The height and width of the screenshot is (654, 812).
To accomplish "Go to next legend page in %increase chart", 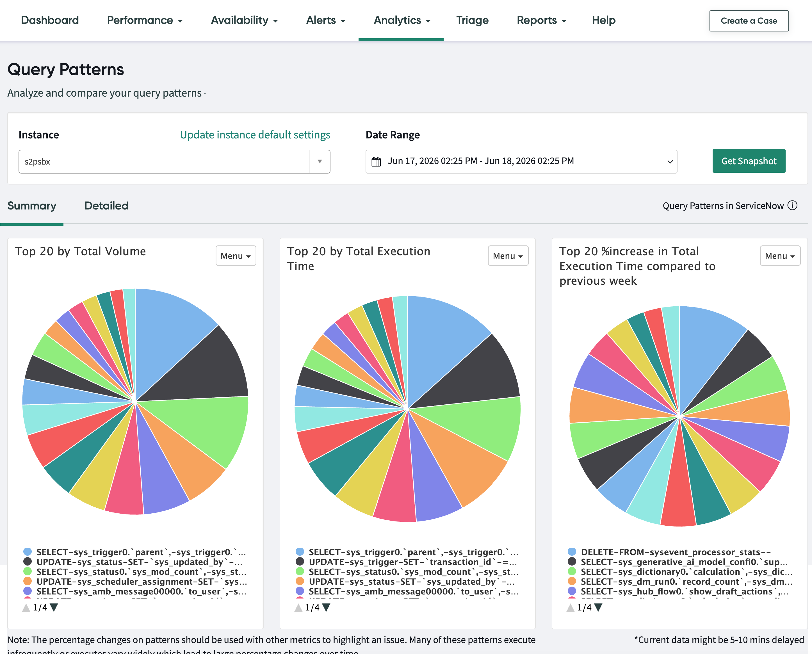I will (598, 608).
